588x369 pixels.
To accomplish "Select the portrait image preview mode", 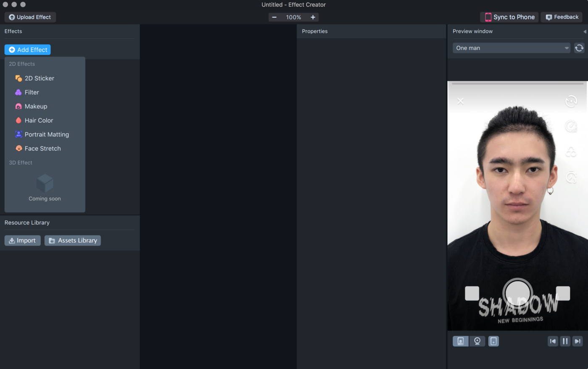I will coord(461,341).
